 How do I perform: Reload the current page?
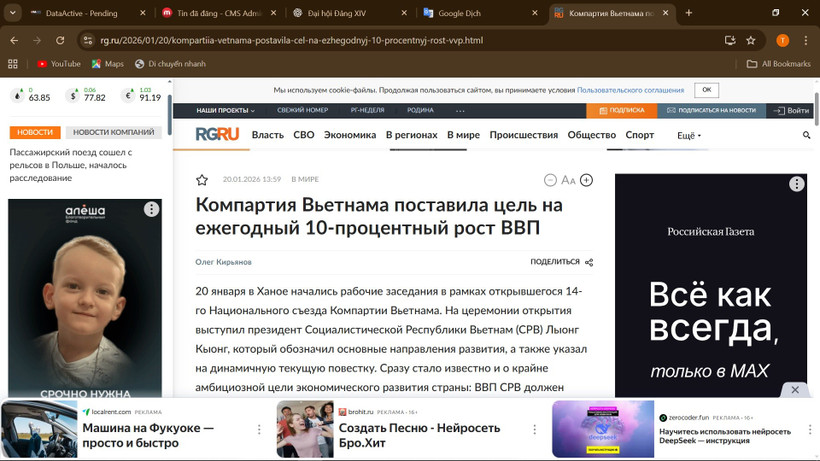click(x=60, y=40)
